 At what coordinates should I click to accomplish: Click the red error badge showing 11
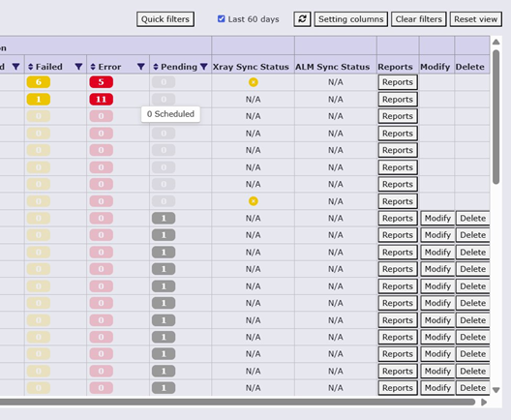(x=101, y=99)
